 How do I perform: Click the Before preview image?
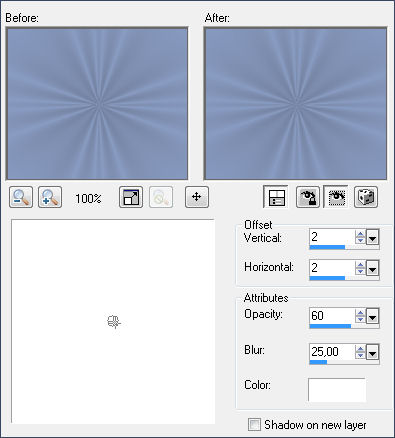click(97, 104)
